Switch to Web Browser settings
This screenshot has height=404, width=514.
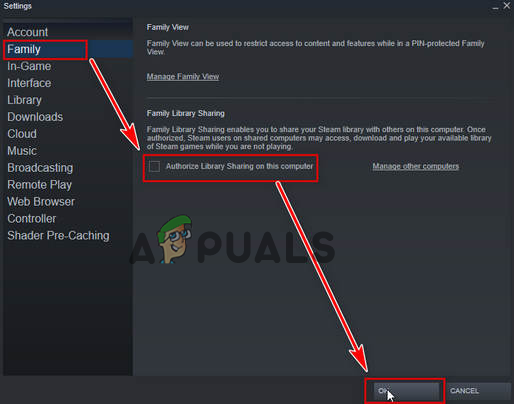tap(41, 202)
